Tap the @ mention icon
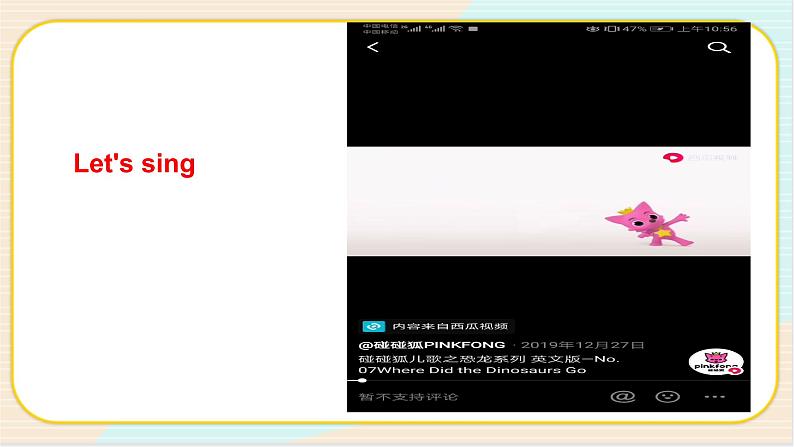794x447 pixels. point(623,396)
